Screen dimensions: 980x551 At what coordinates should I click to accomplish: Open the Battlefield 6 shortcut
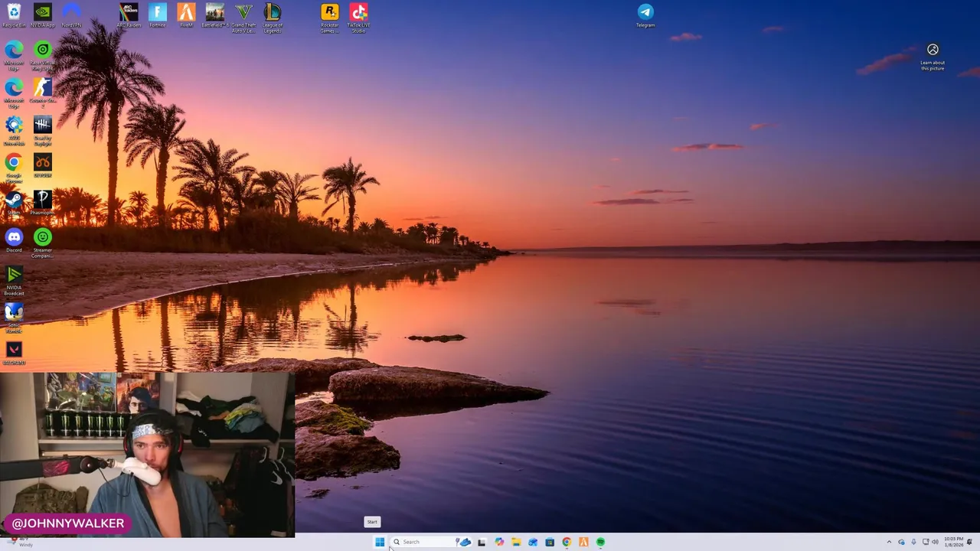pyautogui.click(x=214, y=15)
